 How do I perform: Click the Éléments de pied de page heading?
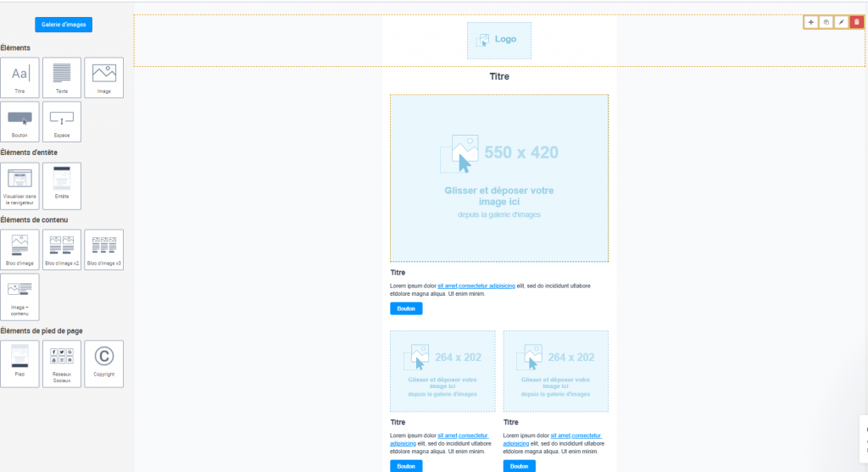coord(42,330)
